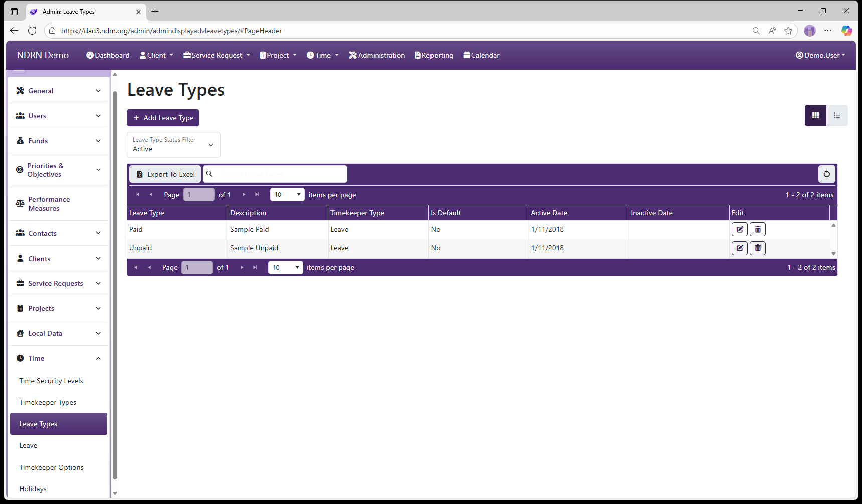View site information lock icon

point(52,31)
